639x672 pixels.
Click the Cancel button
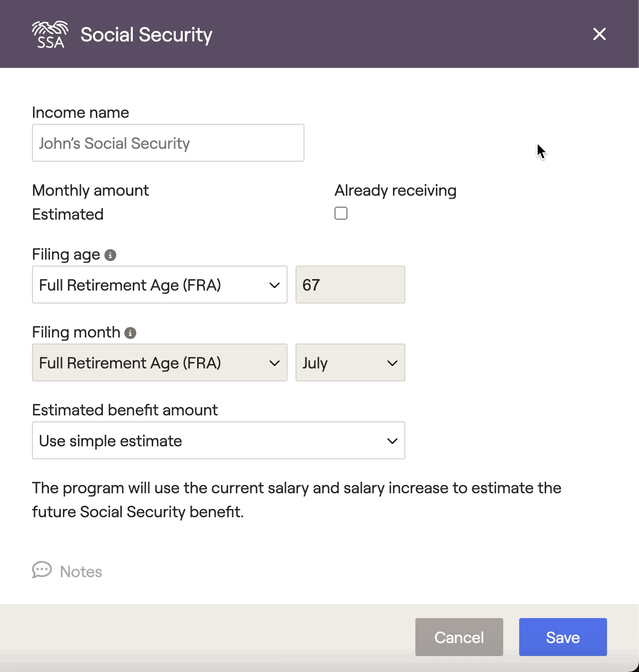(459, 637)
